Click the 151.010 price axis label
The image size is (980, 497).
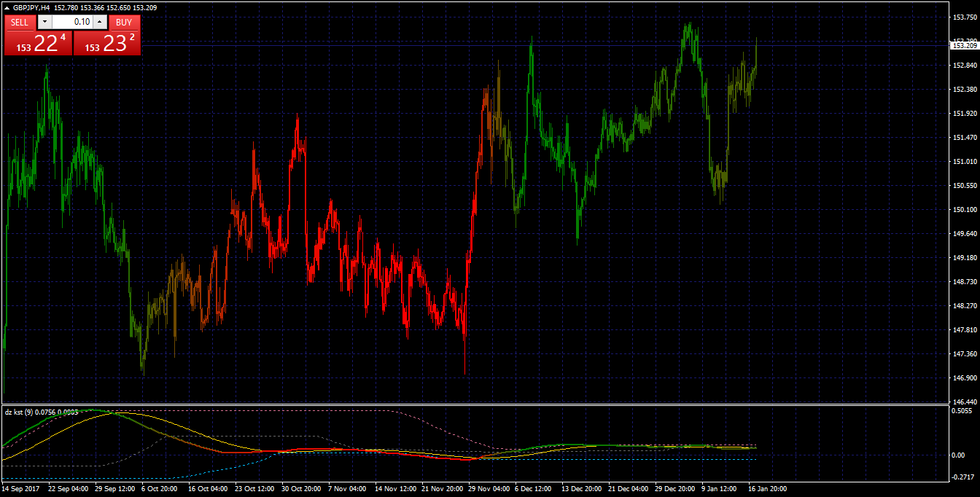click(x=965, y=162)
